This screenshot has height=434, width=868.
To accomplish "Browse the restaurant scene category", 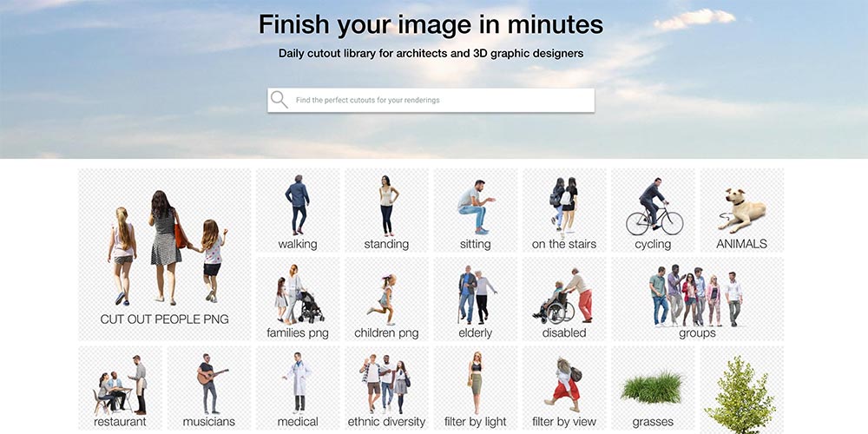I will click(x=120, y=388).
